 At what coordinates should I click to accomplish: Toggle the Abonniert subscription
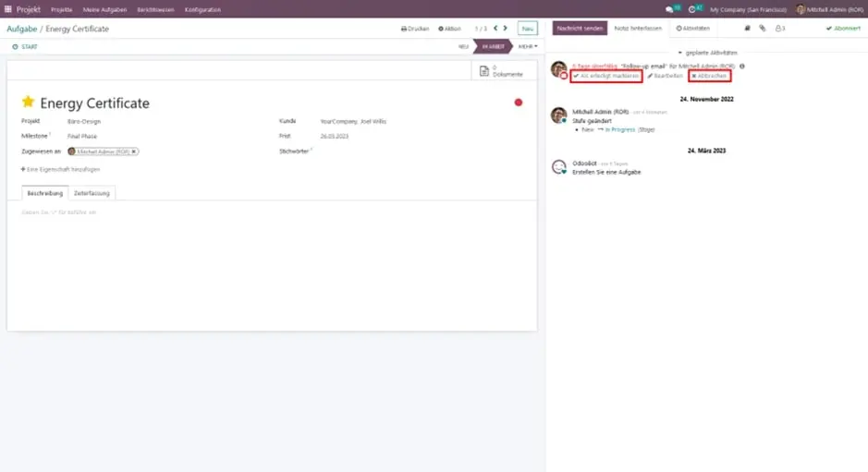[x=842, y=29]
